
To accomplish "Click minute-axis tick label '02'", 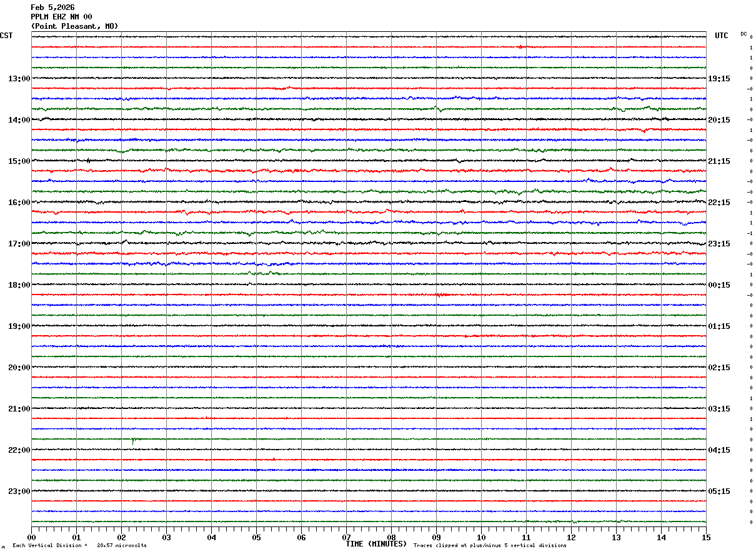I will [x=121, y=538].
